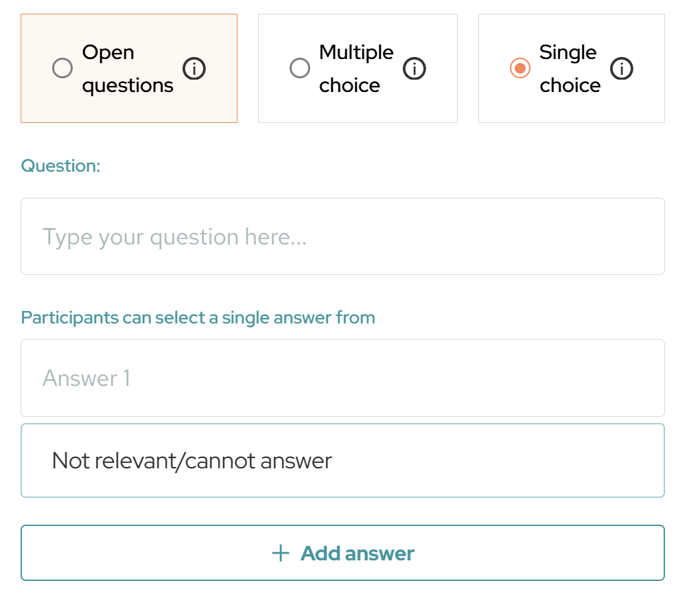Click the Single choice option card area

[x=572, y=69]
